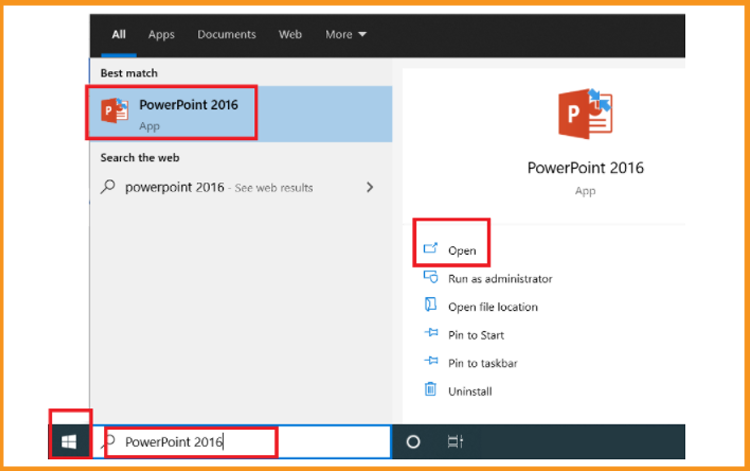
Task: Click the Cortana circle icon on taskbar
Action: click(413, 442)
